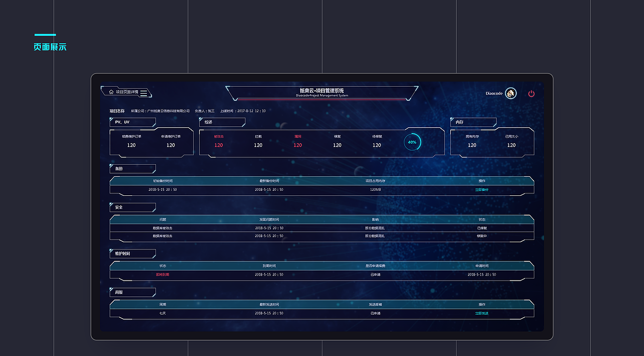Click 已申请 in the 维护时间 table
Viewport: 644px width, 356px height.
(x=375, y=274)
